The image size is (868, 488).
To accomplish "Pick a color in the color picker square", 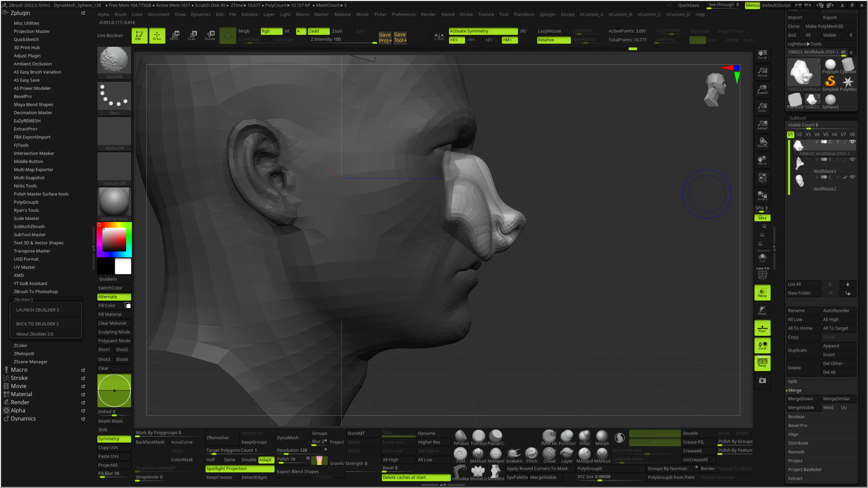I will tap(114, 239).
